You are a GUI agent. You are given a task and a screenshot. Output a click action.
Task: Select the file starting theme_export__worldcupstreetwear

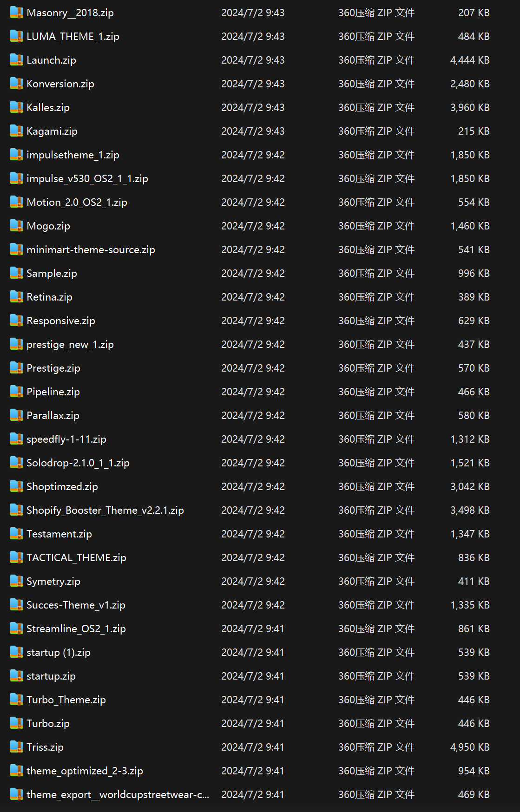coord(118,795)
